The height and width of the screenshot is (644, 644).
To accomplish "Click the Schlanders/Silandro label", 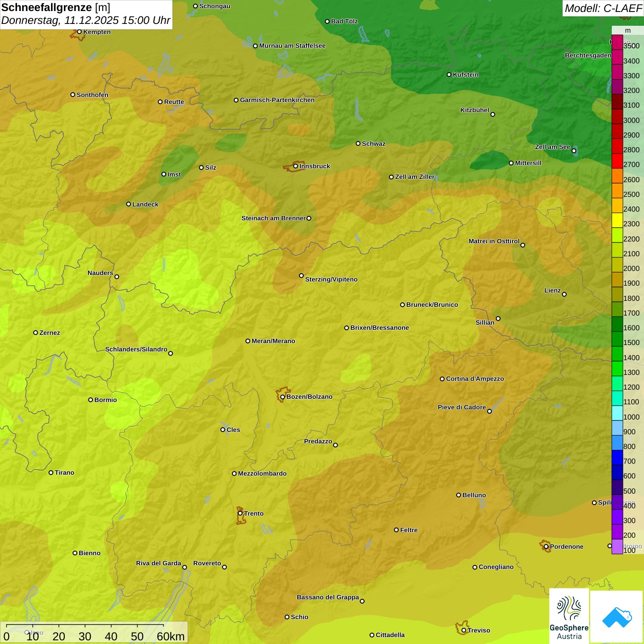I will pyautogui.click(x=136, y=349).
